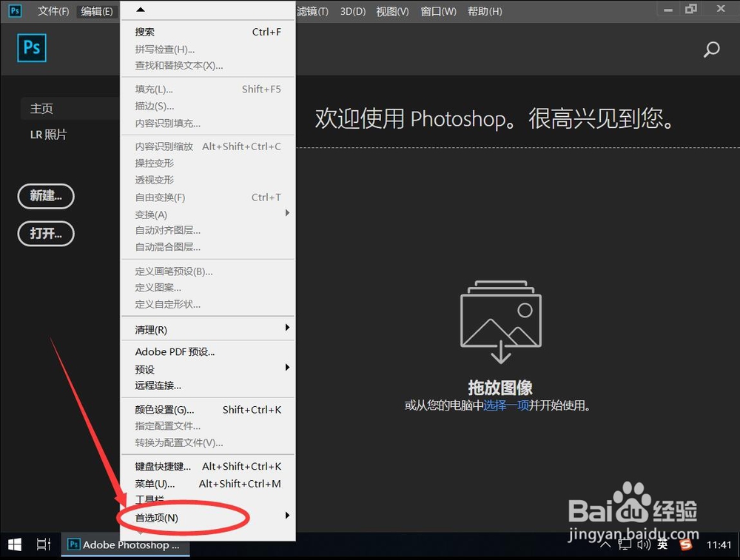Expand the 预设 submenu
Image resolution: width=740 pixels, height=560 pixels.
(x=208, y=369)
